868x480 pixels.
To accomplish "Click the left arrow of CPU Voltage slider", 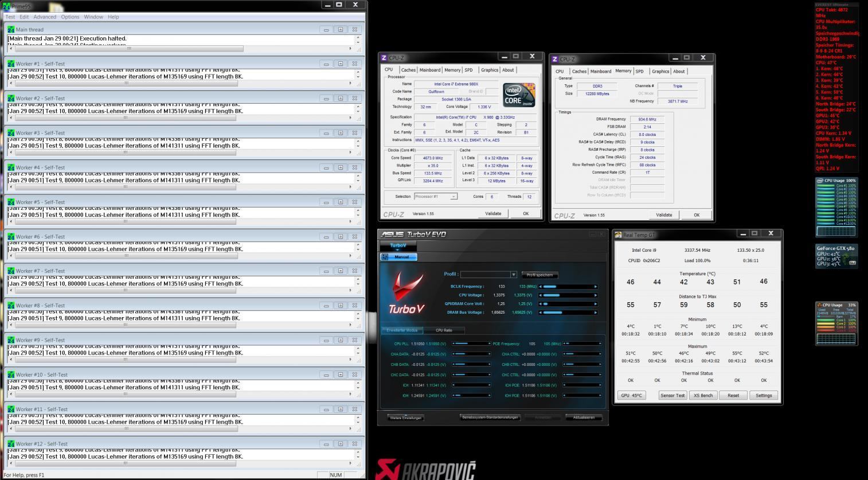I will [x=541, y=295].
